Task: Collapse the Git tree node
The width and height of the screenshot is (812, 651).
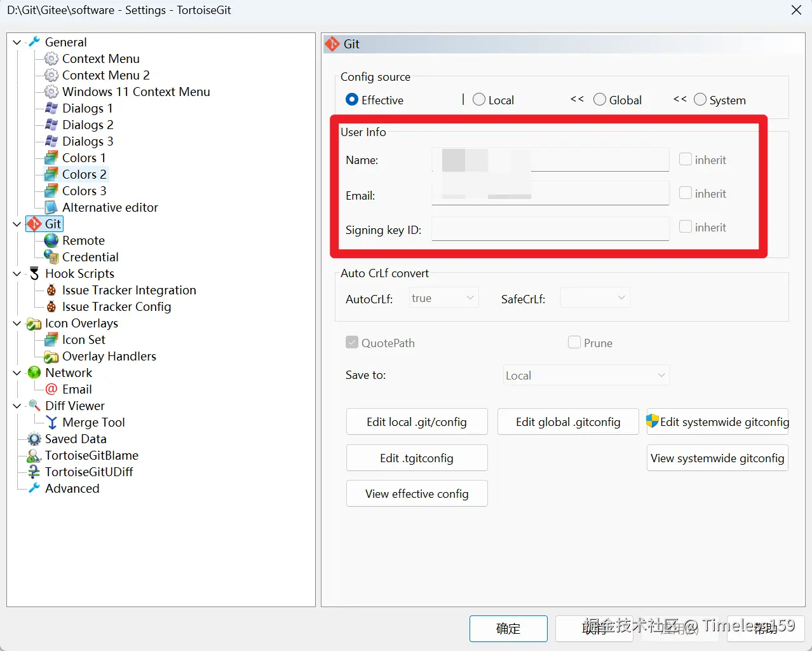Action: tap(17, 224)
